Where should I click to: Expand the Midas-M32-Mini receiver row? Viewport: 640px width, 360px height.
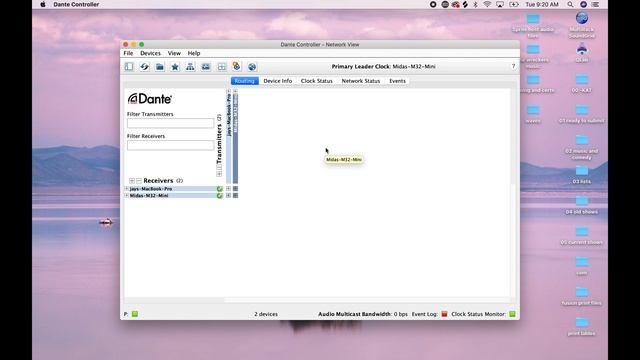coord(127,195)
